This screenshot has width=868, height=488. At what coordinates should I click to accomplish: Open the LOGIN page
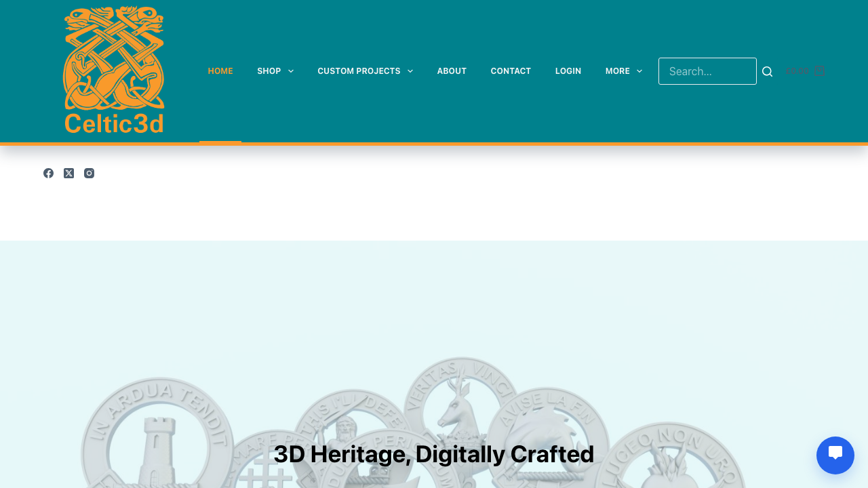click(x=568, y=70)
